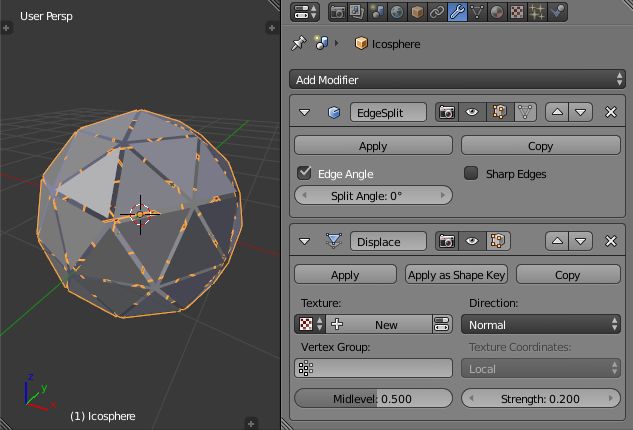Remove the EdgeSplit modifier

(x=611, y=112)
